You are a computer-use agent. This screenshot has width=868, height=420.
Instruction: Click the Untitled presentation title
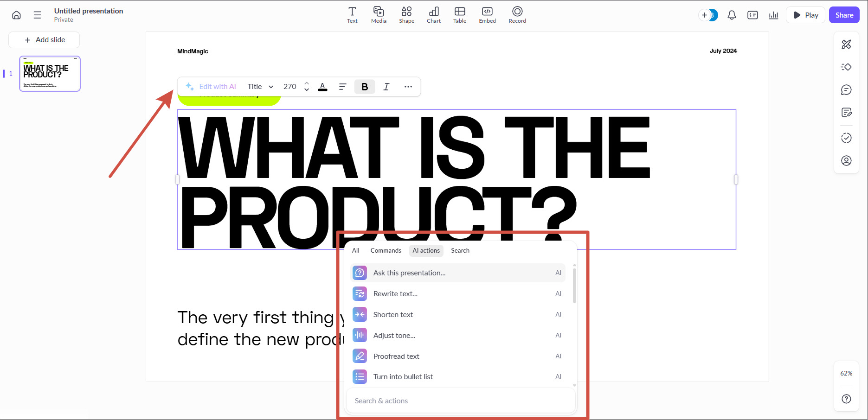[x=89, y=11]
